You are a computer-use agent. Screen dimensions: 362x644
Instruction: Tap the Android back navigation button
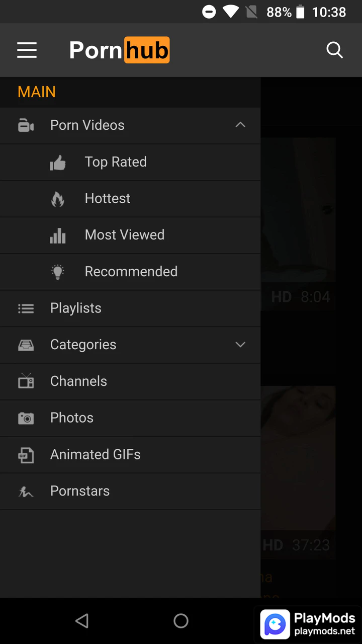coord(82,621)
